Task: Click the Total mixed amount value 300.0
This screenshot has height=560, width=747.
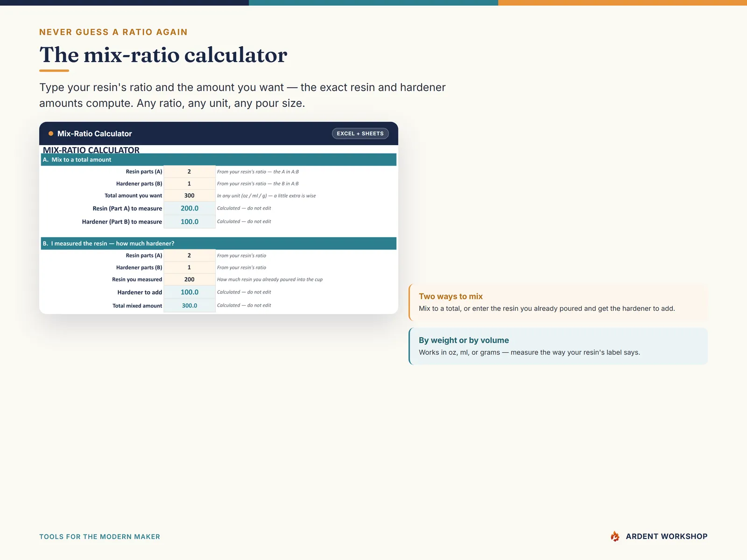Action: tap(189, 306)
